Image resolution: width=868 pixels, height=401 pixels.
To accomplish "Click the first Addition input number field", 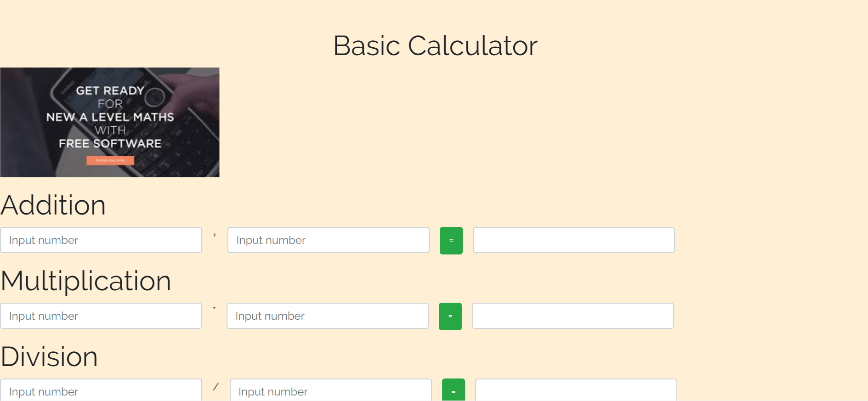I will pyautogui.click(x=101, y=240).
